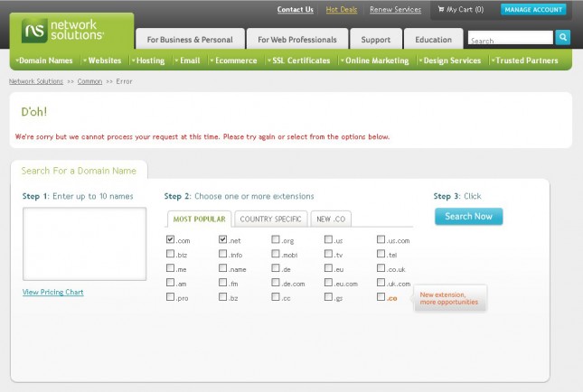Click the domain names text area
Image resolution: width=583 pixels, height=392 pixels.
[84, 243]
